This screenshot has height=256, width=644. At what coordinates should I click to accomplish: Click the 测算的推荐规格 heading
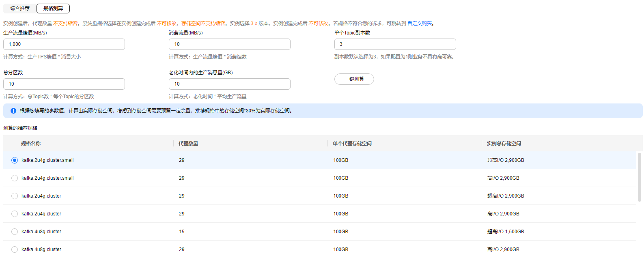click(20, 128)
